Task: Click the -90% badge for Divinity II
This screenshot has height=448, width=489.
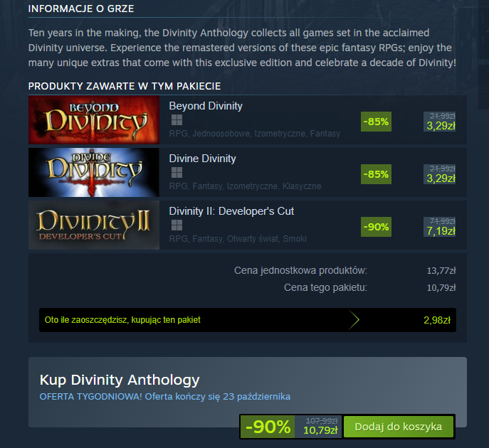Action: [376, 227]
